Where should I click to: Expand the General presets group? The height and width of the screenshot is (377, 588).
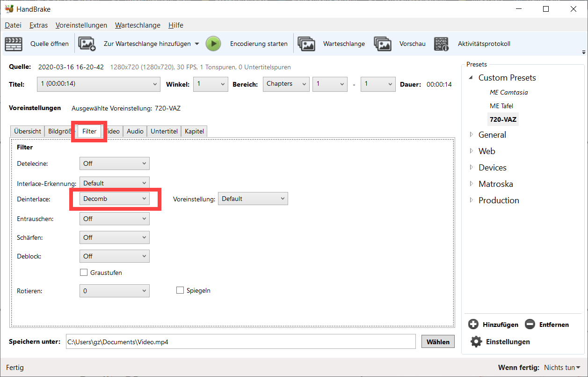tap(472, 135)
